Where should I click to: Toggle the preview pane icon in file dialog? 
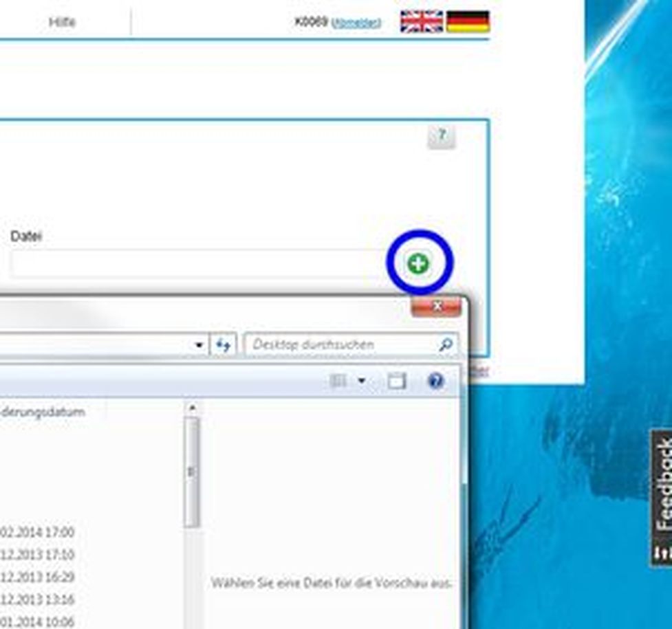pyautogui.click(x=396, y=380)
